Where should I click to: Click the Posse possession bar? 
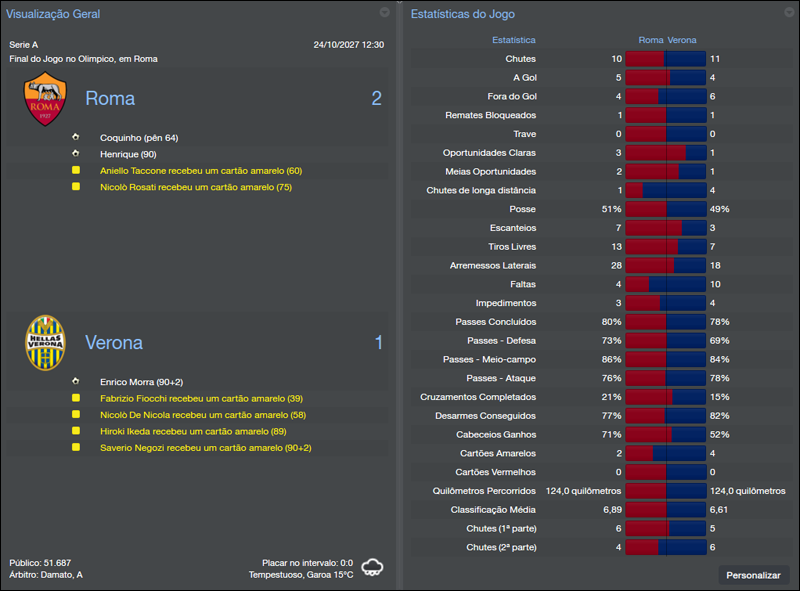(665, 209)
